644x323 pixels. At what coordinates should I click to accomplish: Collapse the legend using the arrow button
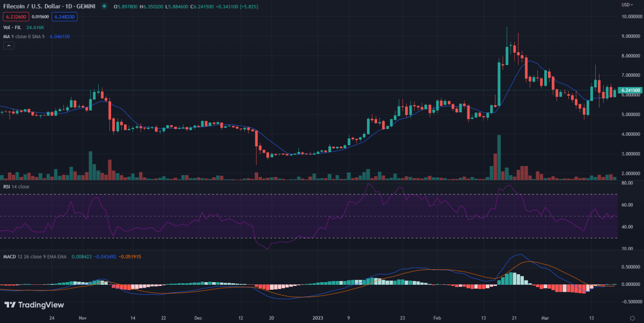click(x=8, y=45)
